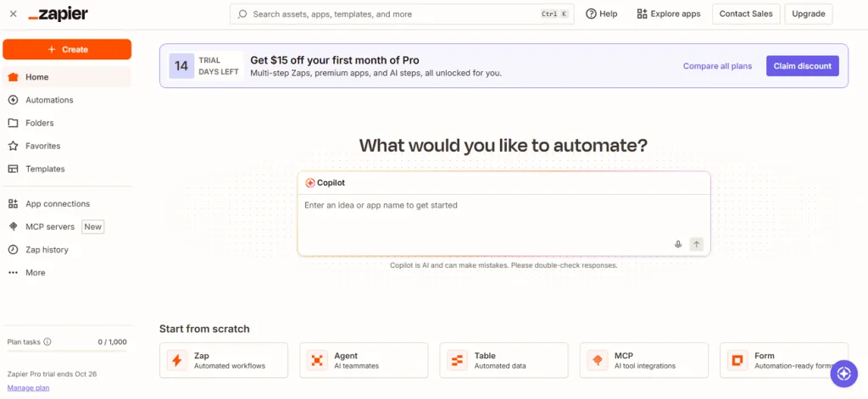The image size is (868, 399).
Task: Click the Get $15 off promo heading
Action: 335,60
